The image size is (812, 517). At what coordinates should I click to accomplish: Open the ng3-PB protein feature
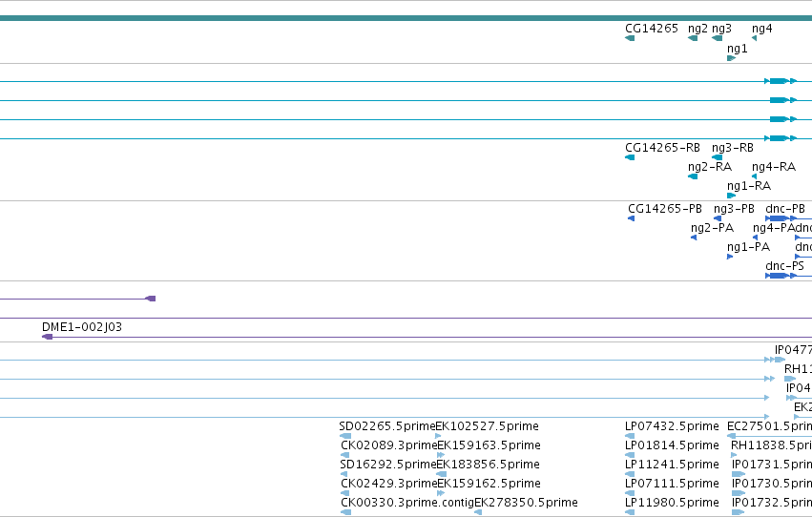click(x=718, y=218)
